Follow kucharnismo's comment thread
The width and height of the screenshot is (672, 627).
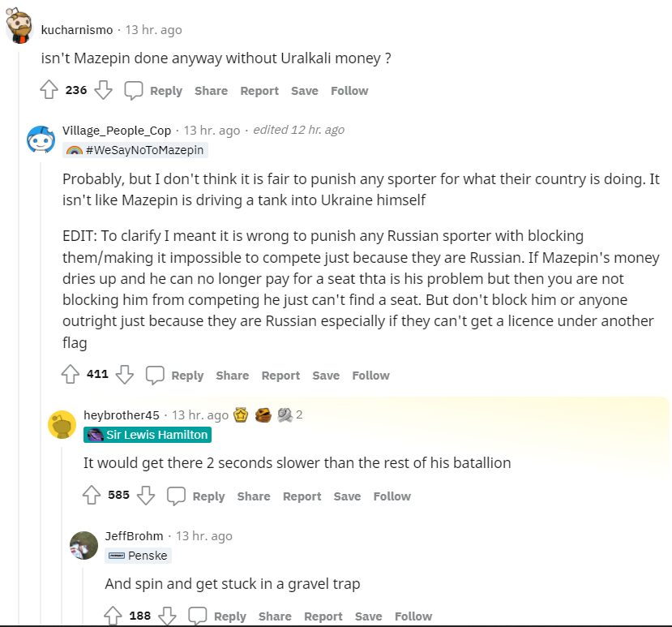(349, 91)
